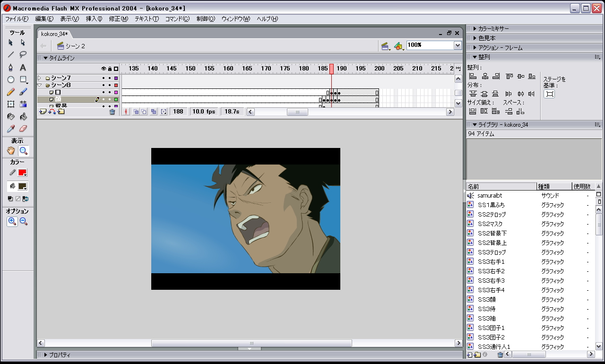Choose the Brush tool
The width and height of the screenshot is (605, 364).
click(x=23, y=92)
